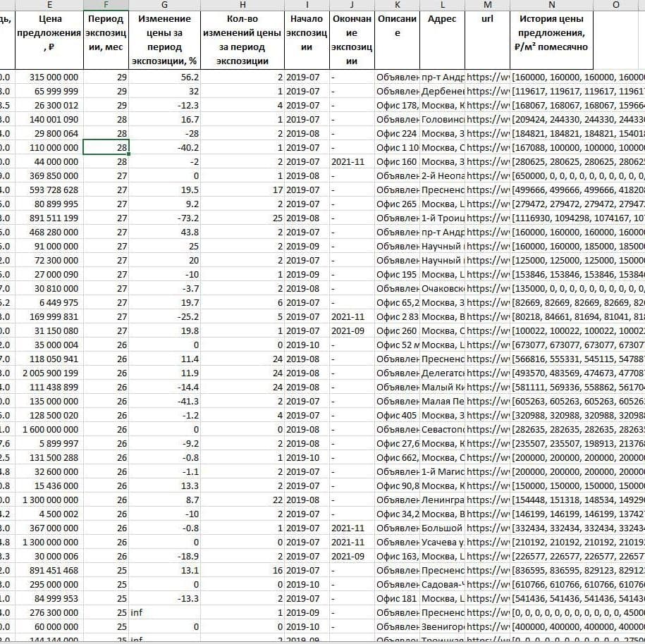
Task: Click the price change cell -73.2
Action: click(164, 218)
